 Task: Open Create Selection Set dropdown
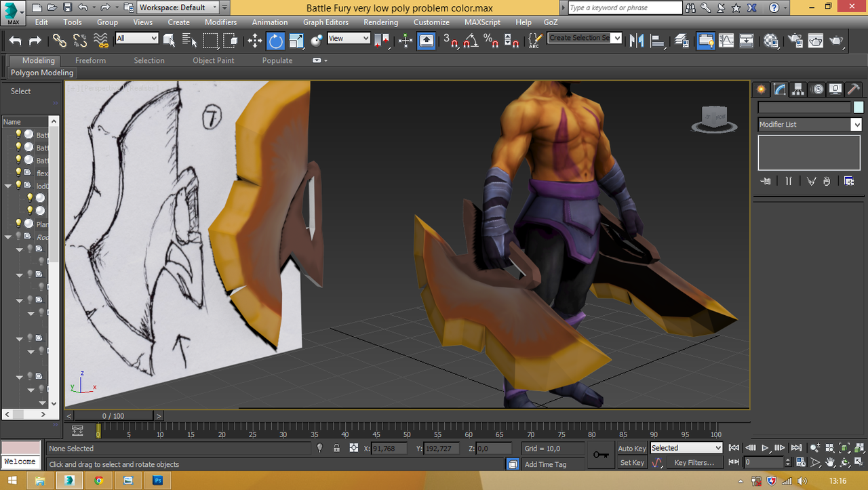pyautogui.click(x=585, y=38)
